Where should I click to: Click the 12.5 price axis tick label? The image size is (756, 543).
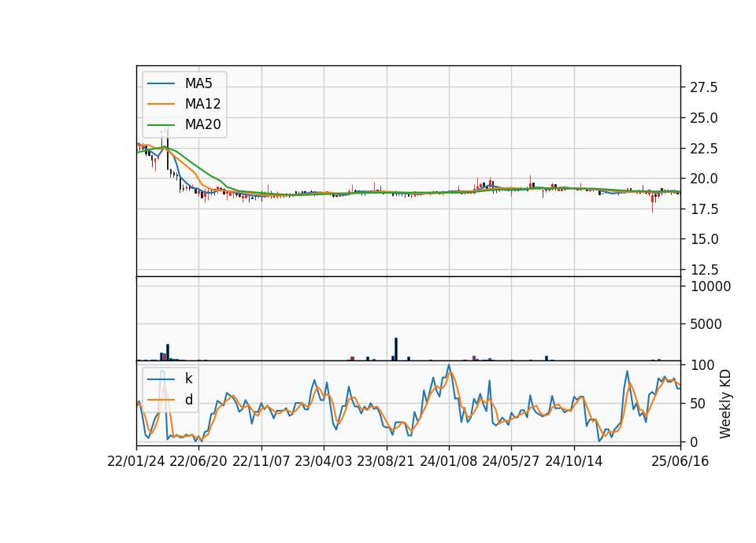[704, 270]
